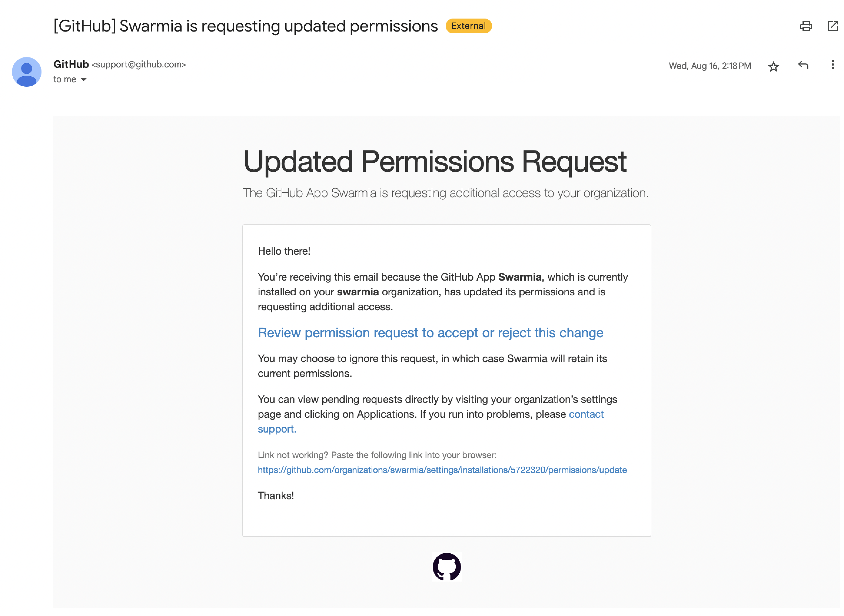
Task: Click the "Hello there!" greeting text
Action: pos(284,251)
